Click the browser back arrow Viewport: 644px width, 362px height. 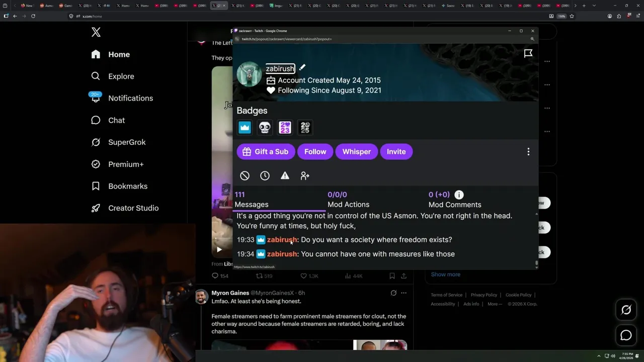[15, 16]
